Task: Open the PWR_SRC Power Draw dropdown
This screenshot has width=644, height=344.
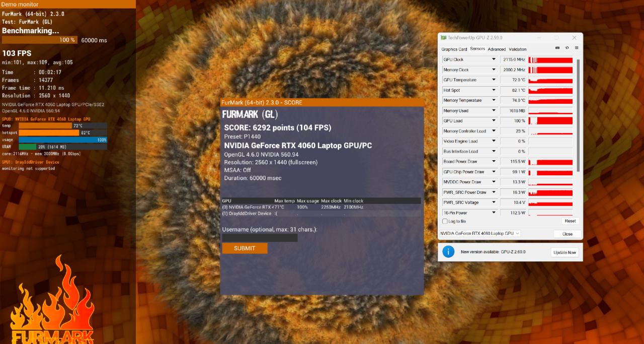Action: (x=494, y=192)
